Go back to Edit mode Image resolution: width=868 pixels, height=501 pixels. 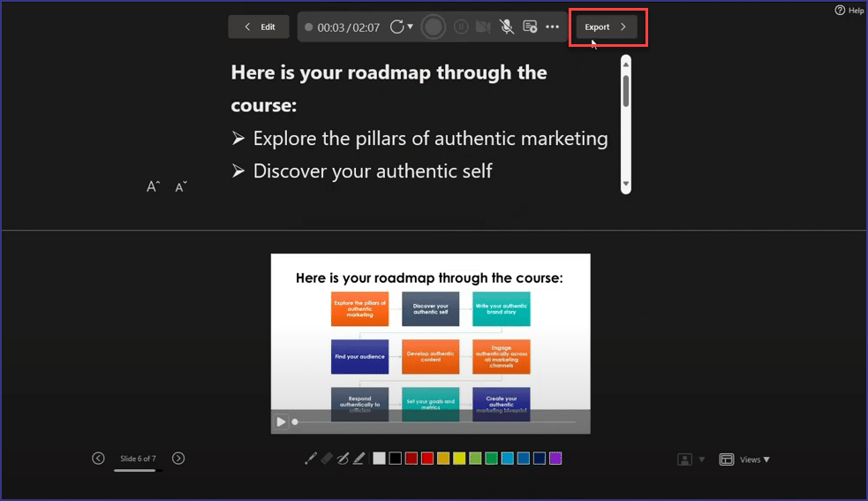pyautogui.click(x=259, y=27)
